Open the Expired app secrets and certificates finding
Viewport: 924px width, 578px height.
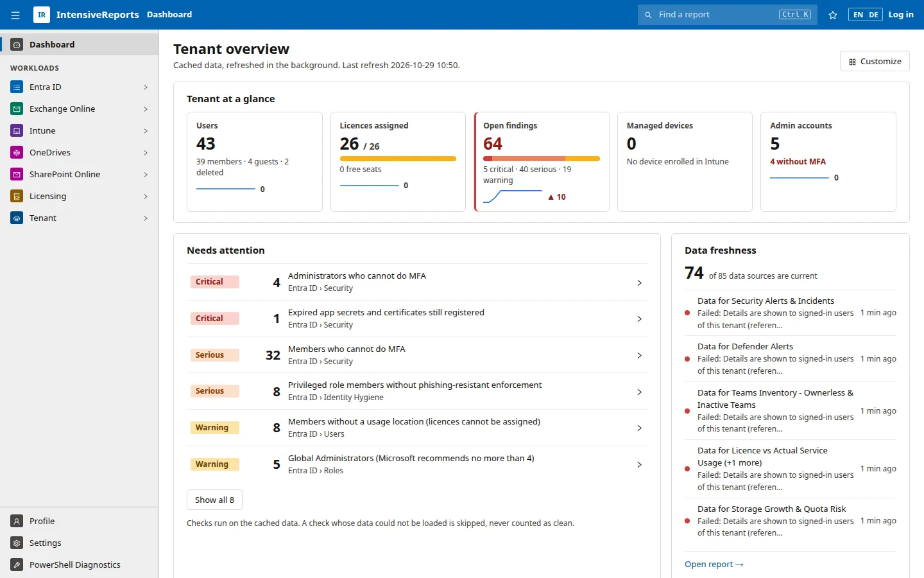[417, 319]
